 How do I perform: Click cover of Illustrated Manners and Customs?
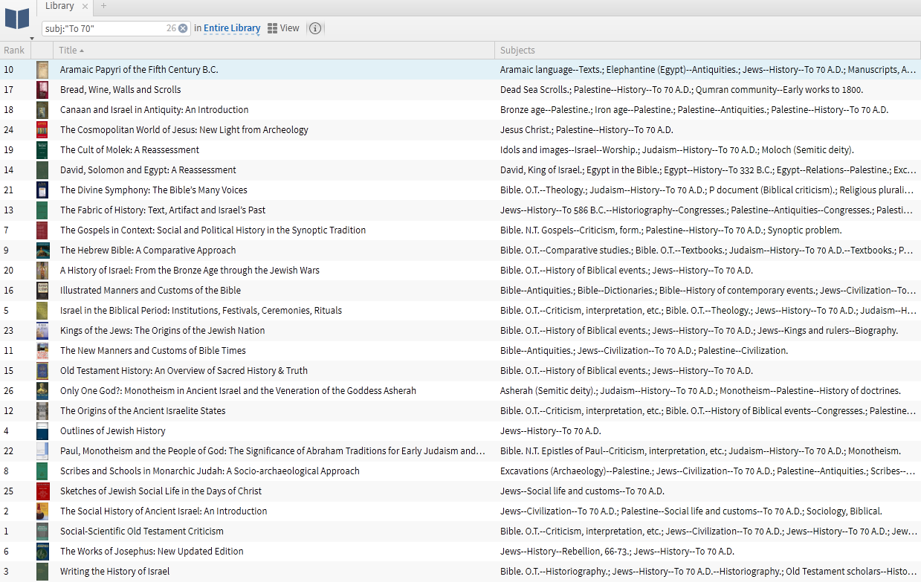coord(42,291)
